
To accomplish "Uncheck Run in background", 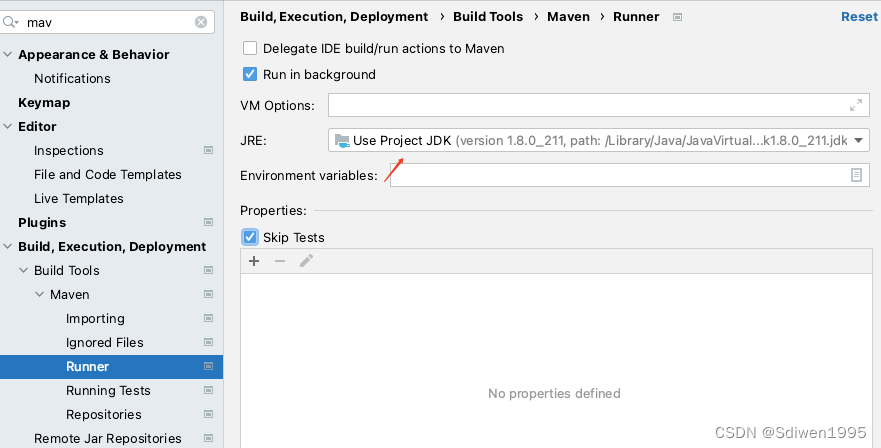I will (250, 74).
